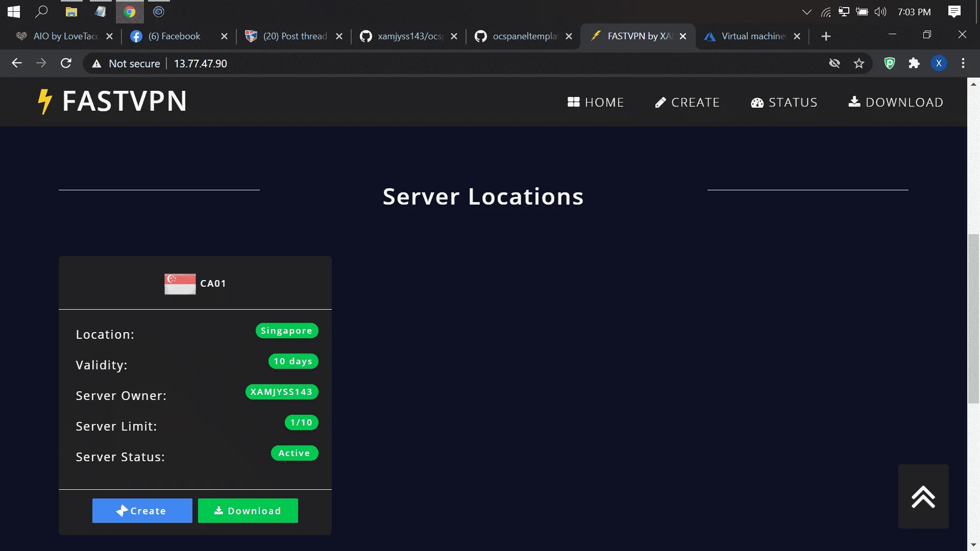Switch to the AIO by LoveTacc tab
This screenshot has width=980, height=551.
click(x=65, y=36)
